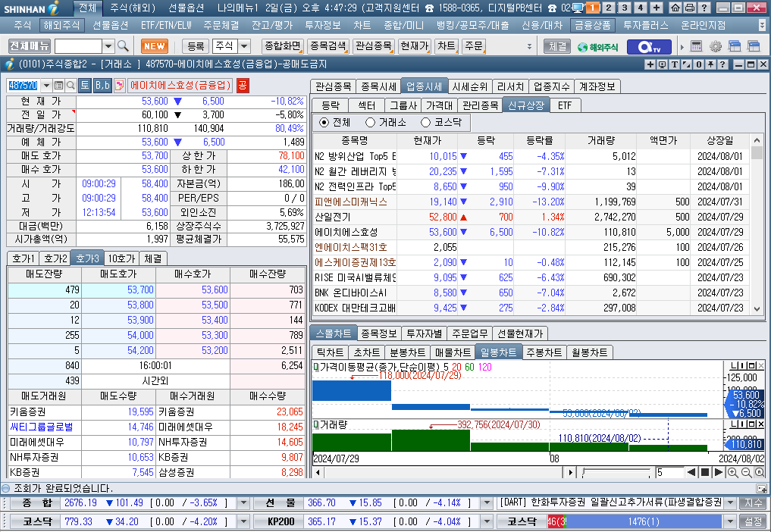Screen dimensions: 771x532
Task: Click the 설정 button at bottom right
Action: [x=754, y=521]
